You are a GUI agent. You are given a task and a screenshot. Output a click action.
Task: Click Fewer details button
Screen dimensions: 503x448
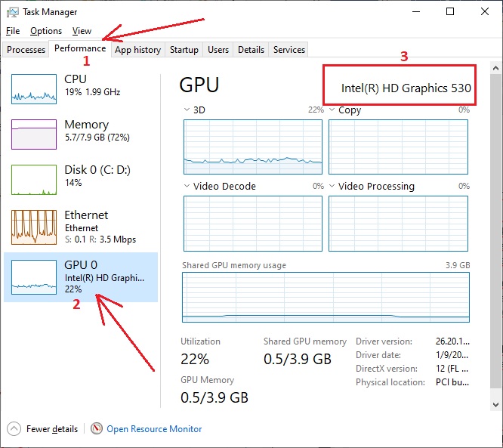42,429
